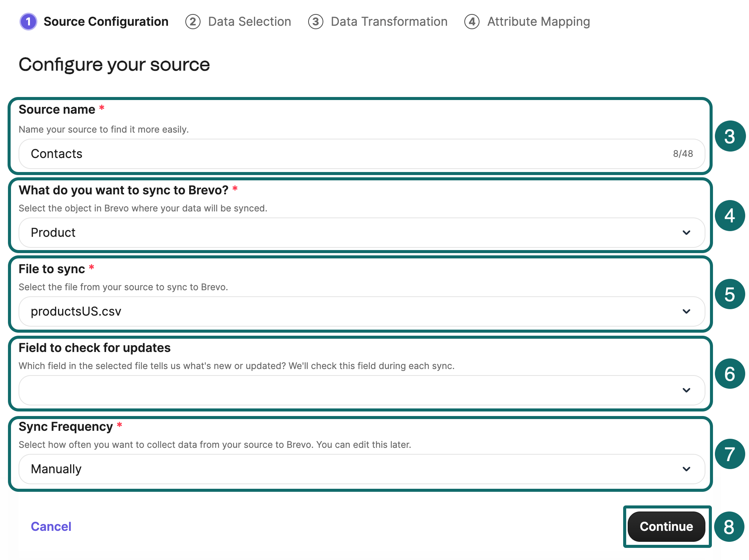Go to the Data Selection step
The height and width of the screenshot is (560, 749).
[249, 22]
